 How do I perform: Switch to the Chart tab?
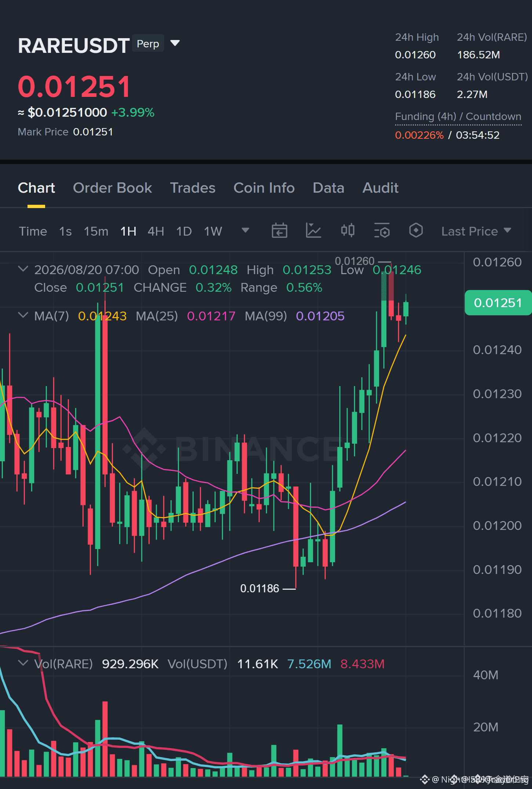click(36, 188)
